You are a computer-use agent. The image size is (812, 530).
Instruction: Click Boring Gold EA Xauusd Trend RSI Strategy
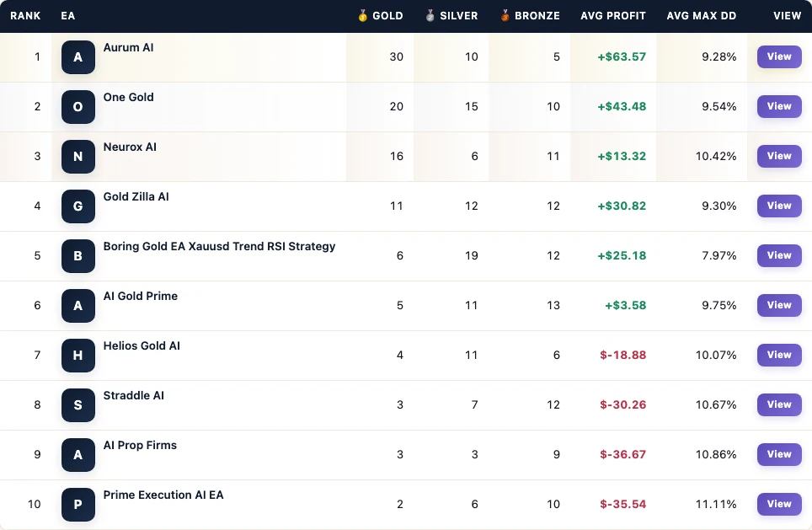pos(220,247)
